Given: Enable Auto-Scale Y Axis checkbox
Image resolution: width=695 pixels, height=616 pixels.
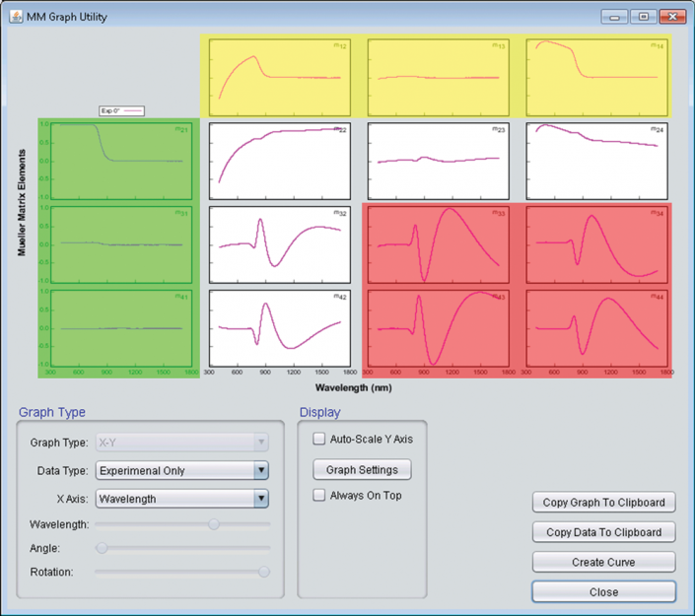Looking at the screenshot, I should pos(319,439).
